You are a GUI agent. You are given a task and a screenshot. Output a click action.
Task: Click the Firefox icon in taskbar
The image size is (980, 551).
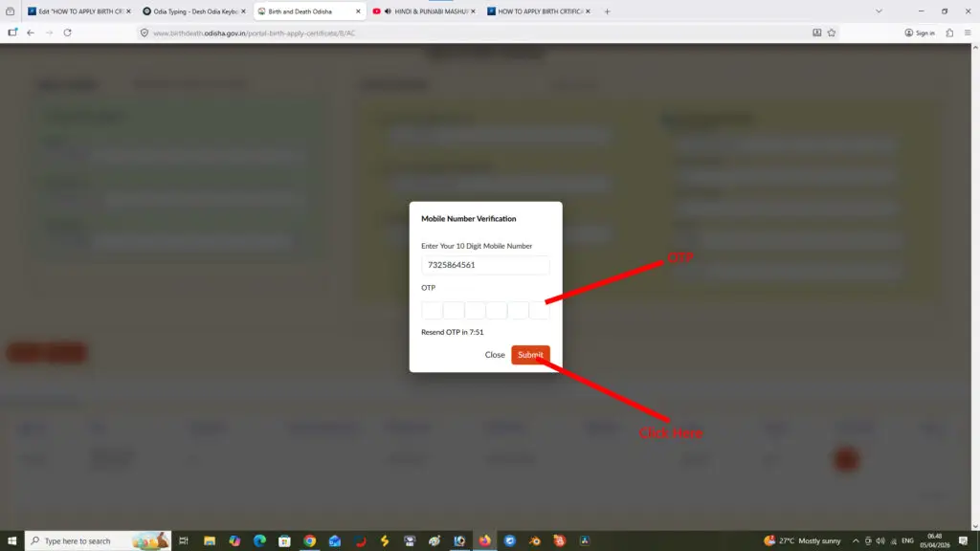484,540
